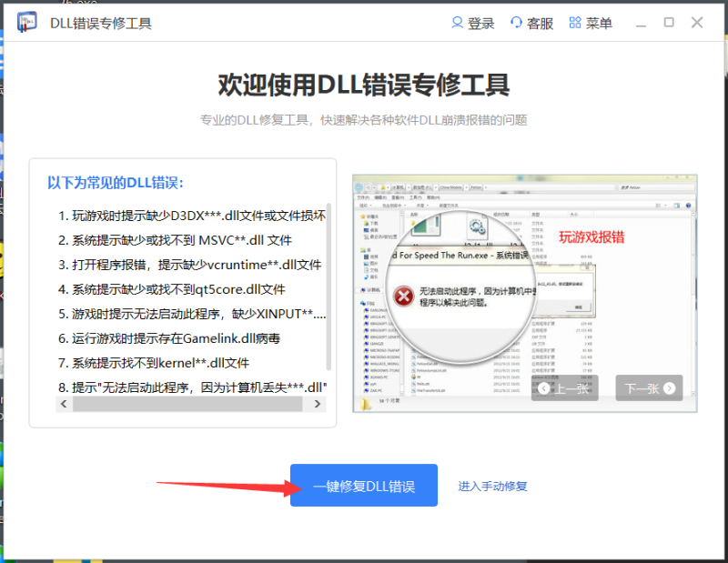The image size is (728, 563).
Task: Click the subtitle 专业的DLL修复工具
Action: 363,120
